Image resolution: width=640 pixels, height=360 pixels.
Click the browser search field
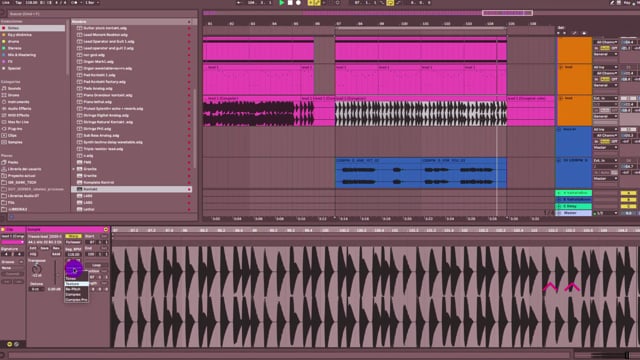pos(102,14)
